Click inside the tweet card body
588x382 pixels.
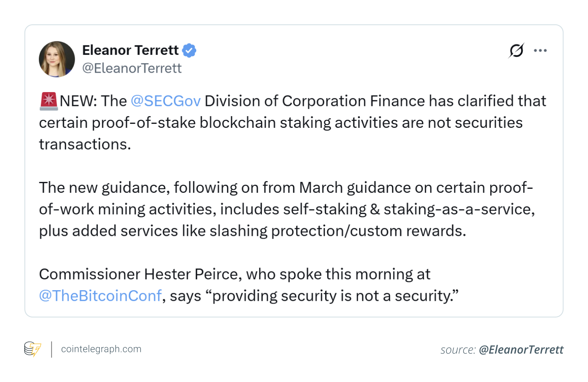[x=294, y=170]
